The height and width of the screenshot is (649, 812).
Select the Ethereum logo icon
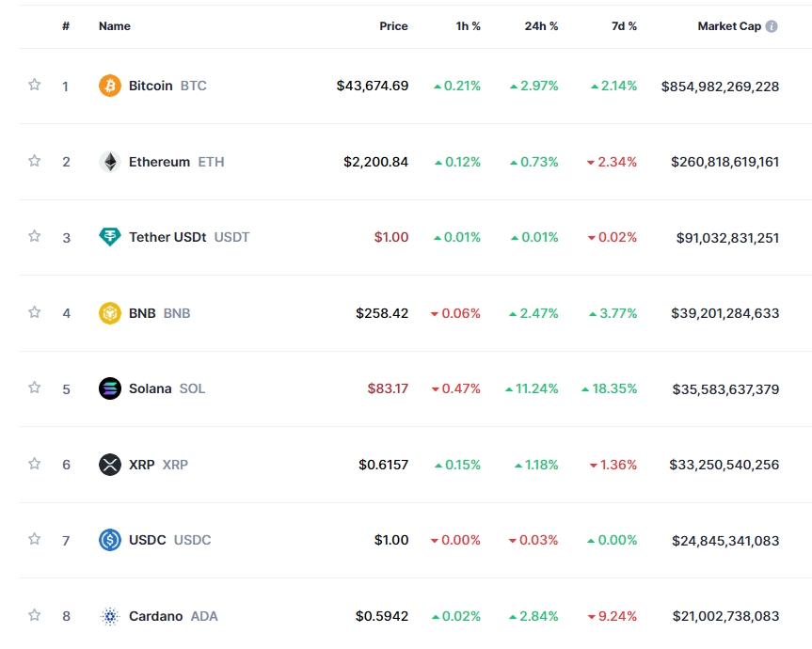(x=110, y=161)
